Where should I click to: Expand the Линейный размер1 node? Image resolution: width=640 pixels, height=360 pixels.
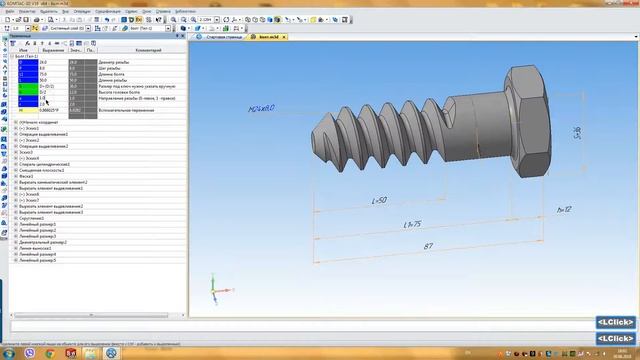[16, 224]
